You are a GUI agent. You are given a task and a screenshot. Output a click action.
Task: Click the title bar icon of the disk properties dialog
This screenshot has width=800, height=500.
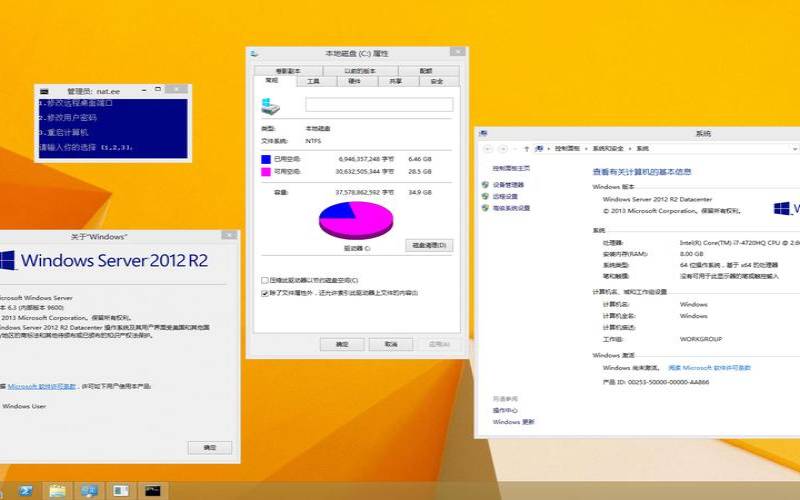pyautogui.click(x=254, y=53)
